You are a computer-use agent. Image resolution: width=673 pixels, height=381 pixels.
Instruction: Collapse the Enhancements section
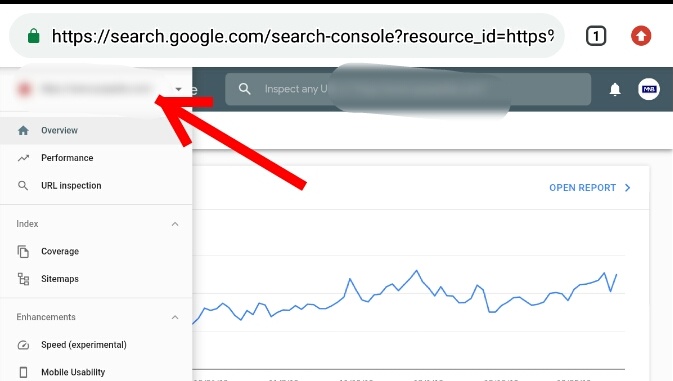175,318
